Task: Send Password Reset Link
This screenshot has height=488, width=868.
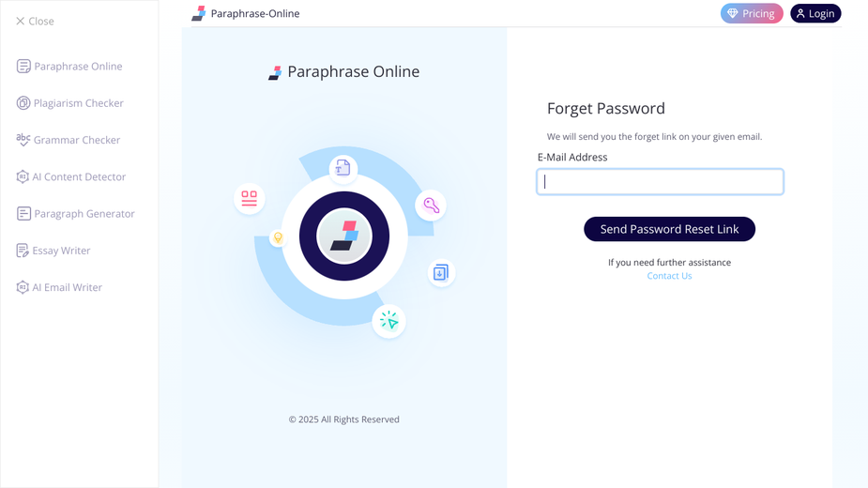Action: tap(669, 229)
